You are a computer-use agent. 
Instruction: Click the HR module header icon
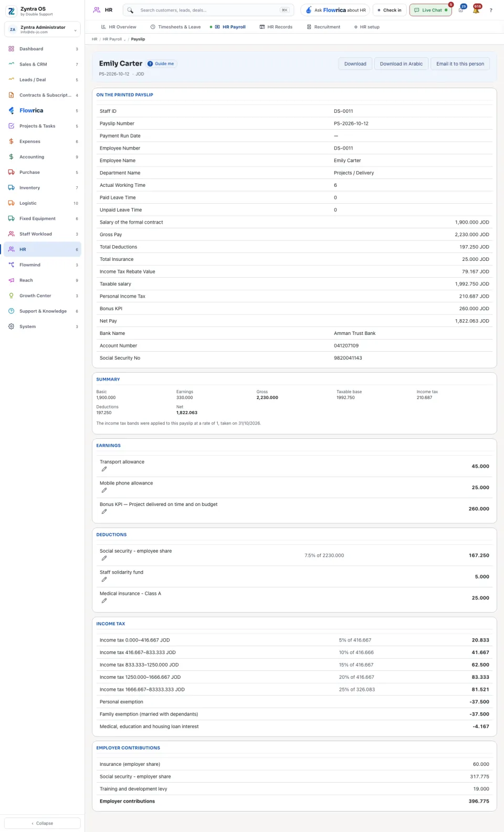pyautogui.click(x=97, y=10)
